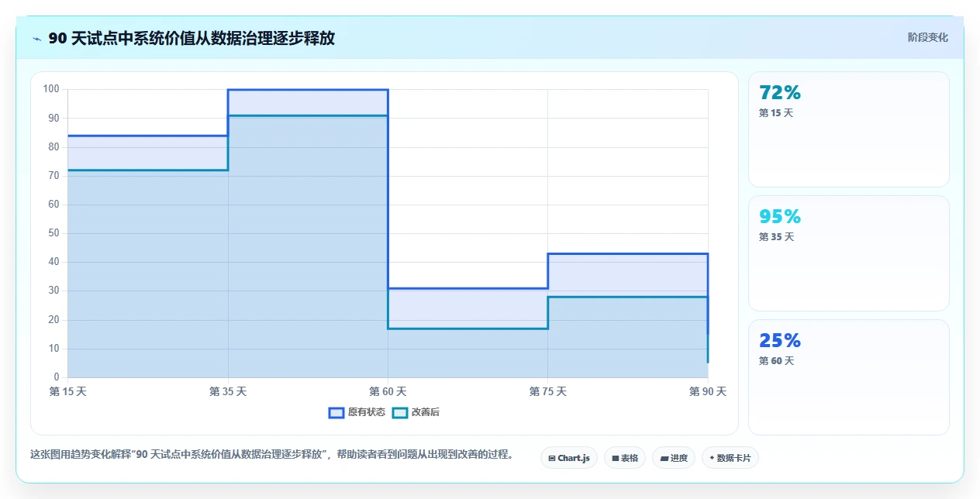Click the card caption 第 35 天 under 95%
Viewport: 980px width, 499px height.
click(x=776, y=237)
